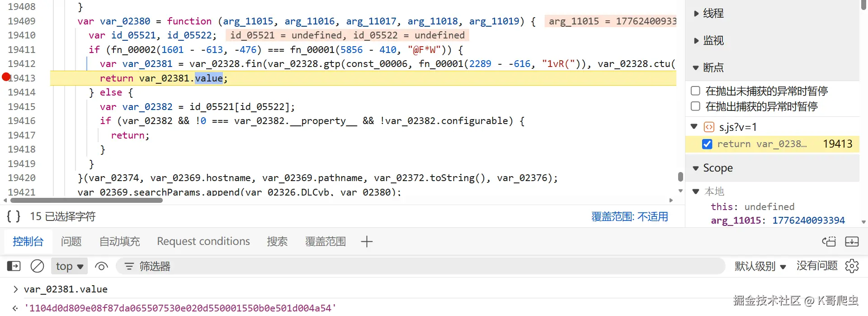Open the 问题 (Issues) tab
The image size is (868, 316).
tap(71, 241)
